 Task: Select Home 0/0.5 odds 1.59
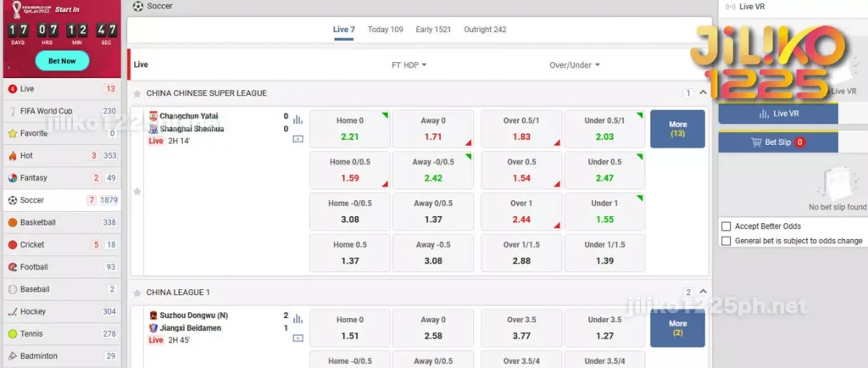350,170
